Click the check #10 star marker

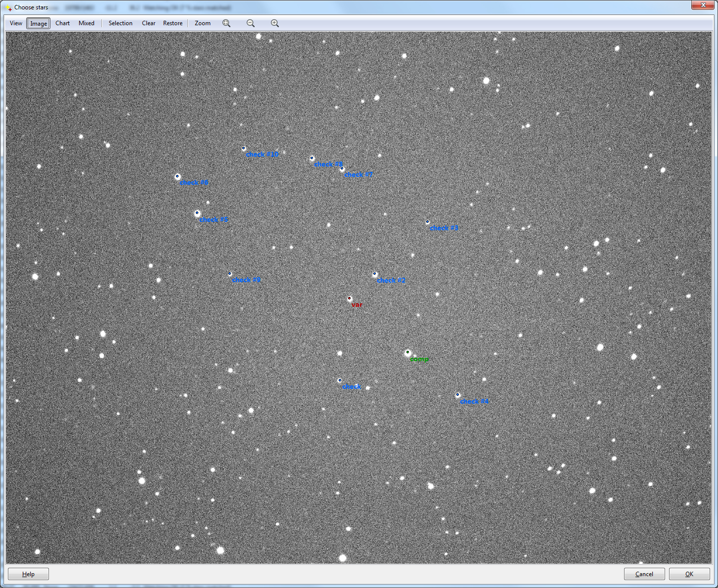[x=243, y=148]
